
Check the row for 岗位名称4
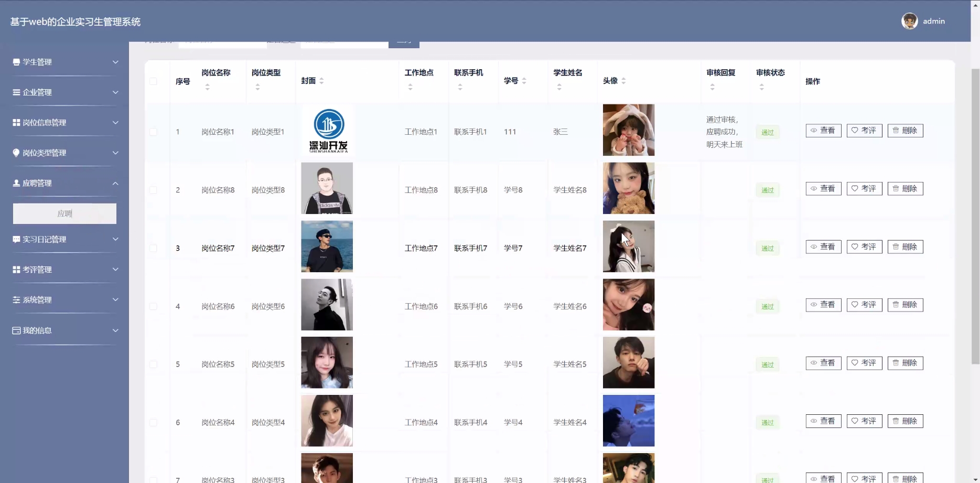pyautogui.click(x=153, y=423)
